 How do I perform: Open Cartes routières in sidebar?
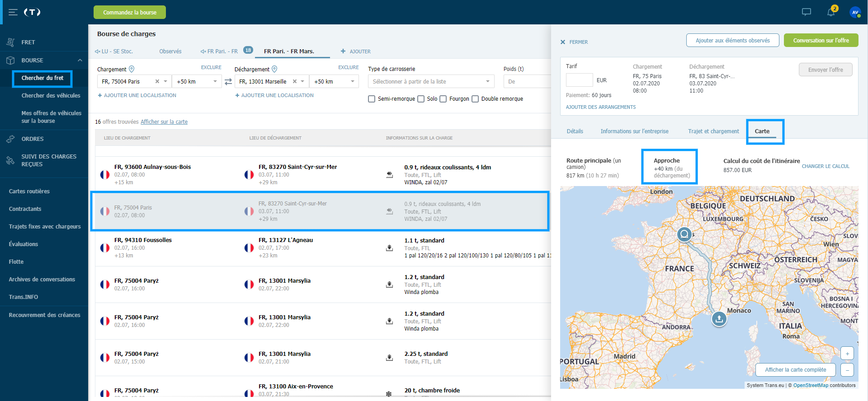click(29, 191)
